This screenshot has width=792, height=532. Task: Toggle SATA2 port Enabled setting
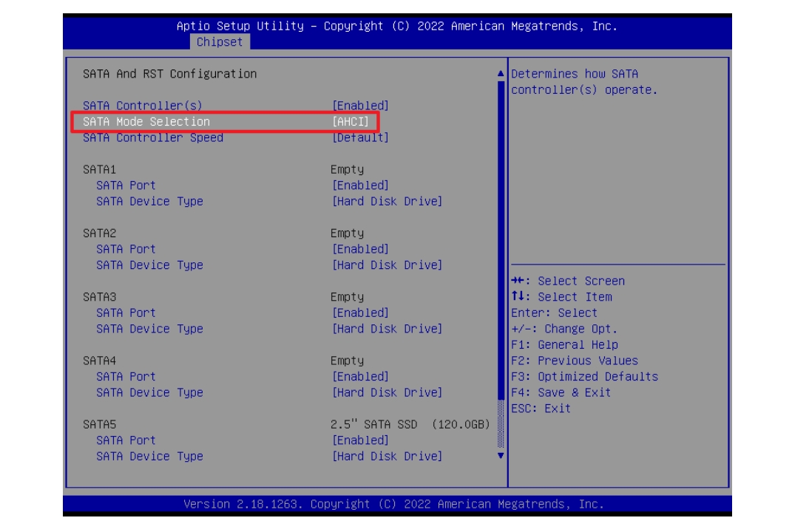360,249
